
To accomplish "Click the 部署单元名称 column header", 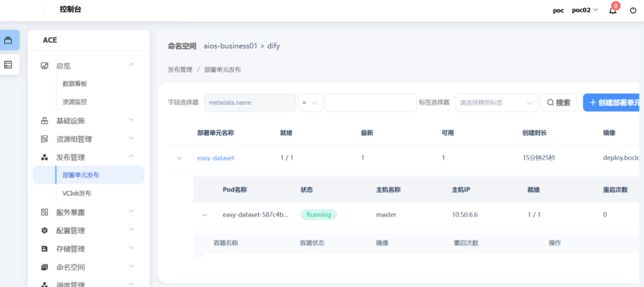I will 216,133.
